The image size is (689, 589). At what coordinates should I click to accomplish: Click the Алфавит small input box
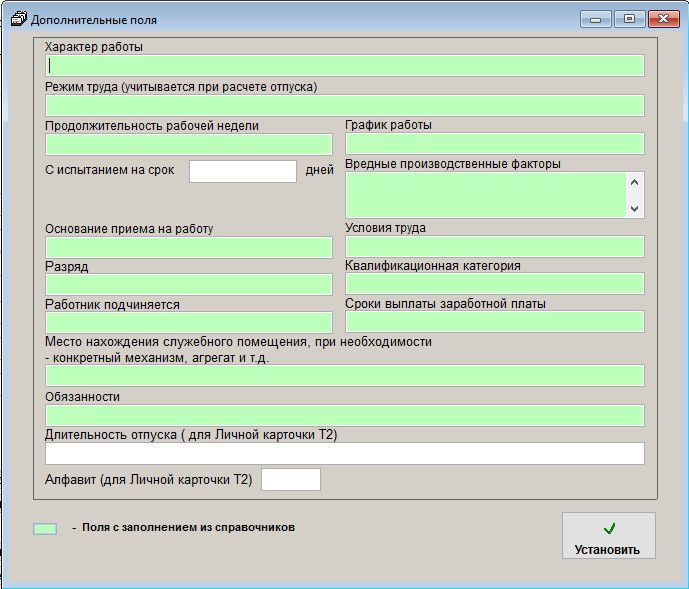(291, 480)
